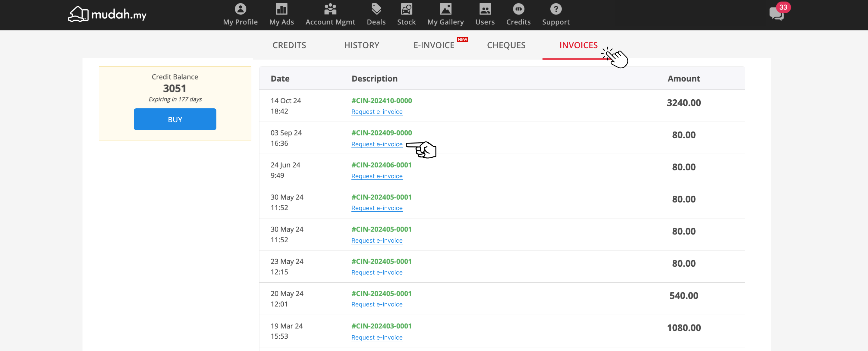Select the CHEQUES tab

(506, 45)
